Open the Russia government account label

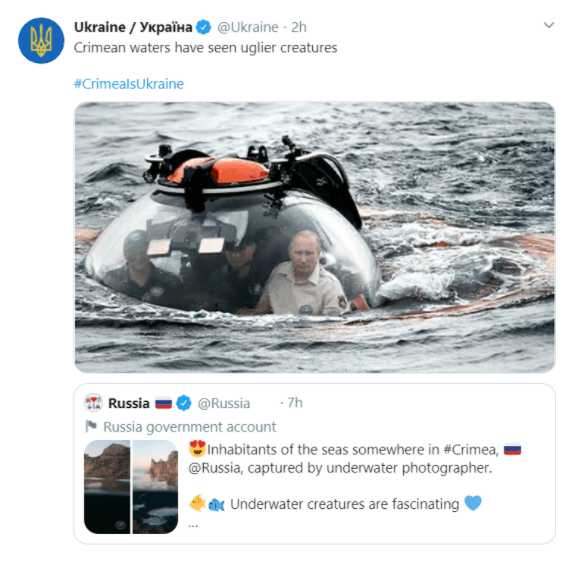(189, 427)
